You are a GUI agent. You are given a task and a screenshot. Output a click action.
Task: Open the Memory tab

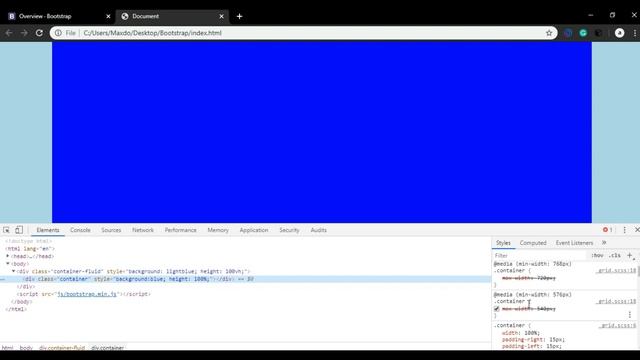click(218, 230)
